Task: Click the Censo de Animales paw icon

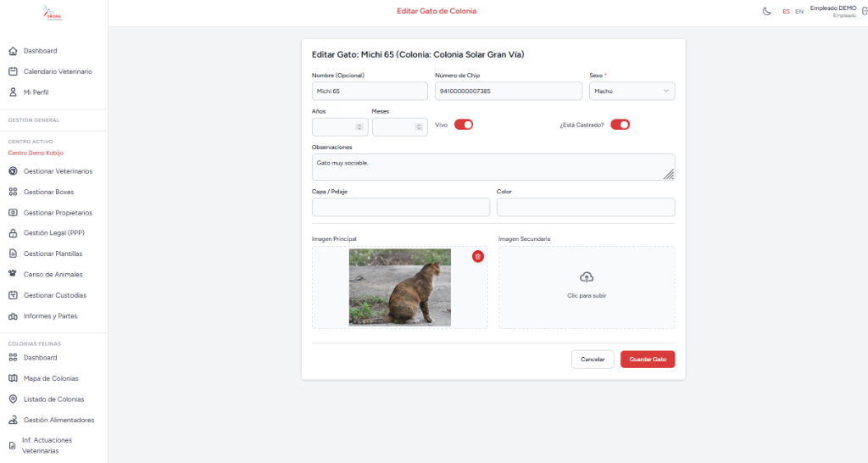Action: 13,274
